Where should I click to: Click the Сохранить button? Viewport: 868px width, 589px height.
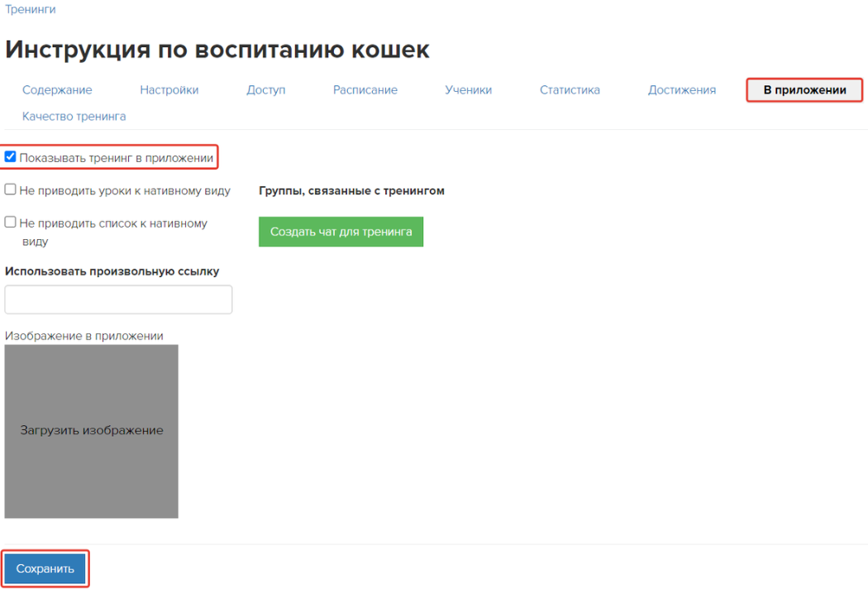click(x=45, y=568)
